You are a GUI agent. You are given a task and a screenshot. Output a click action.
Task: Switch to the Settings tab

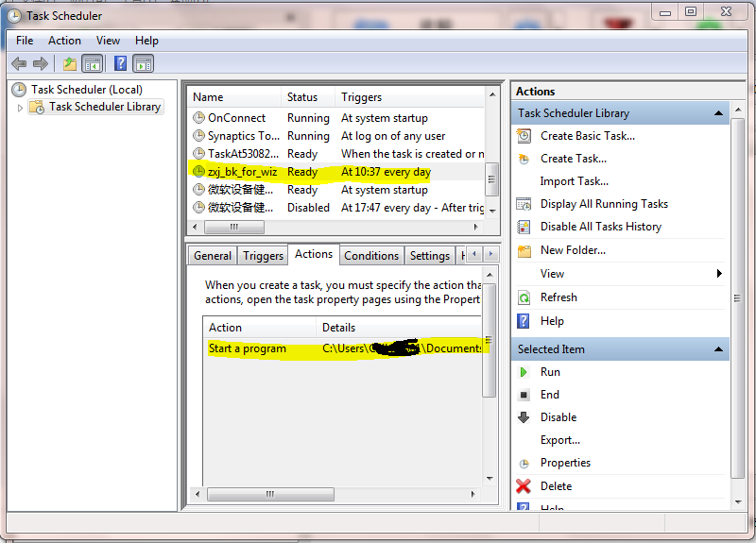[x=430, y=256]
